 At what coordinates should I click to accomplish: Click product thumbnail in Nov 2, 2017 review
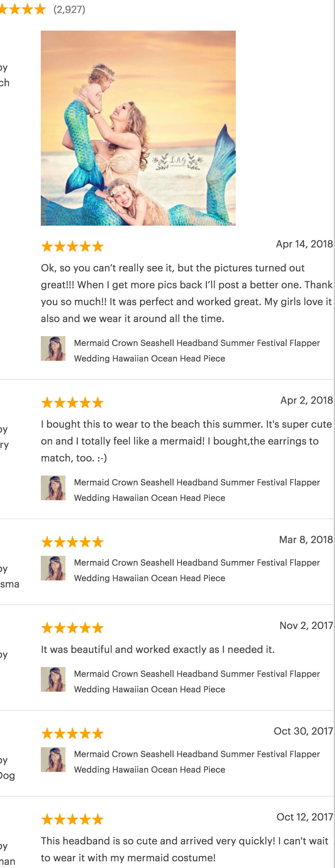pos(53,679)
